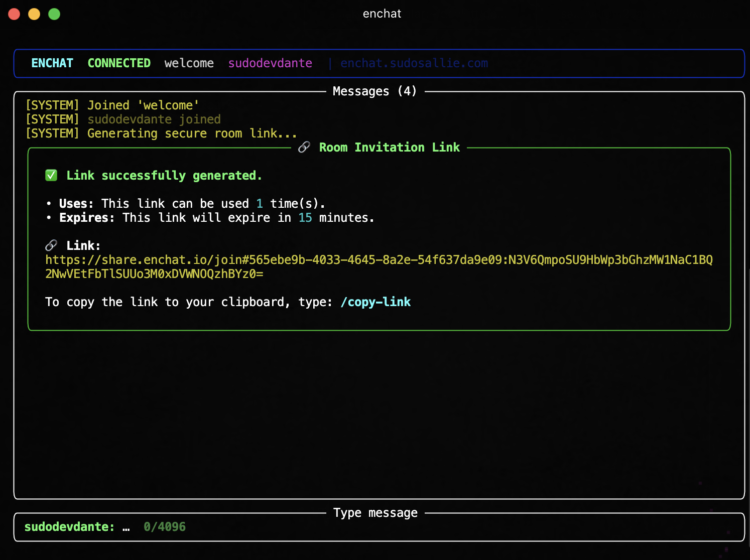The image size is (750, 560).
Task: Toggle the success checkmark on the generated link
Action: [x=51, y=175]
